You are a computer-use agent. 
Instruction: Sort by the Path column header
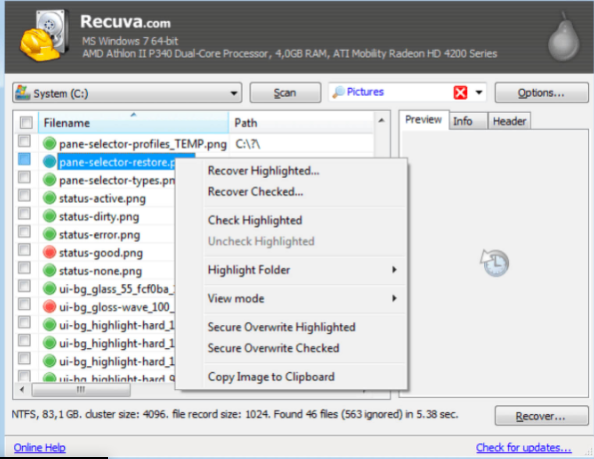(x=302, y=123)
